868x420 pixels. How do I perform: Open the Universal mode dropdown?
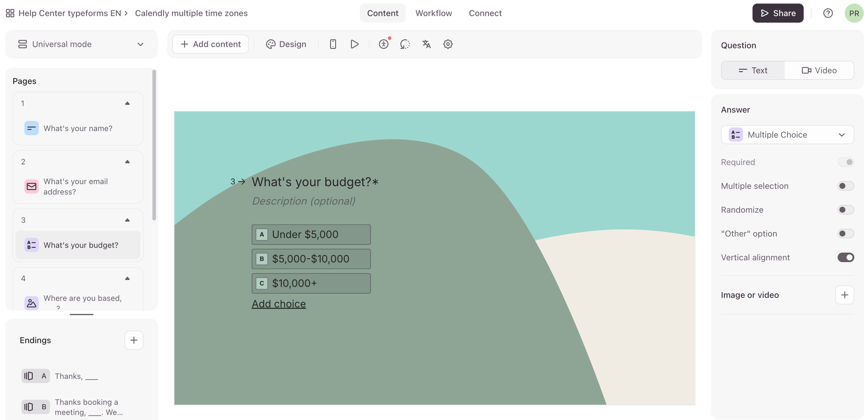81,44
